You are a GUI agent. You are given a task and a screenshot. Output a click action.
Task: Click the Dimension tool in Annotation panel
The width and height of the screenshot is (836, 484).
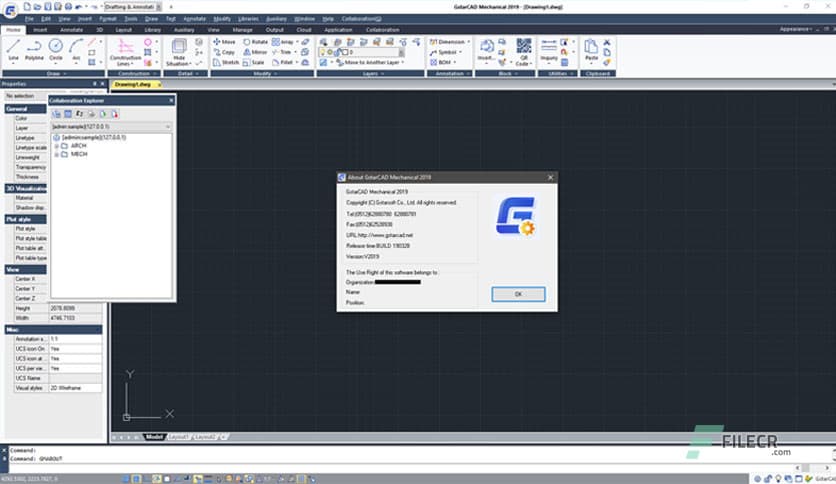tap(448, 42)
